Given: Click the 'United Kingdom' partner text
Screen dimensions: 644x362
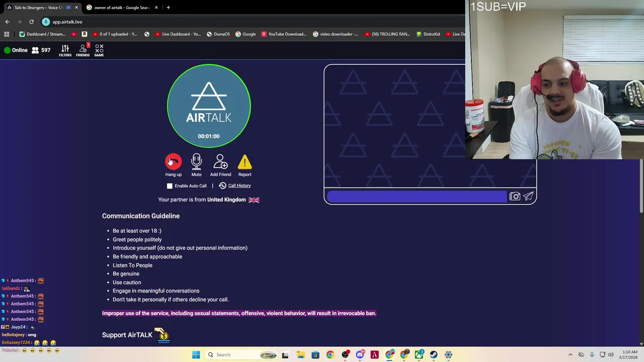Looking at the screenshot, I should [226, 200].
